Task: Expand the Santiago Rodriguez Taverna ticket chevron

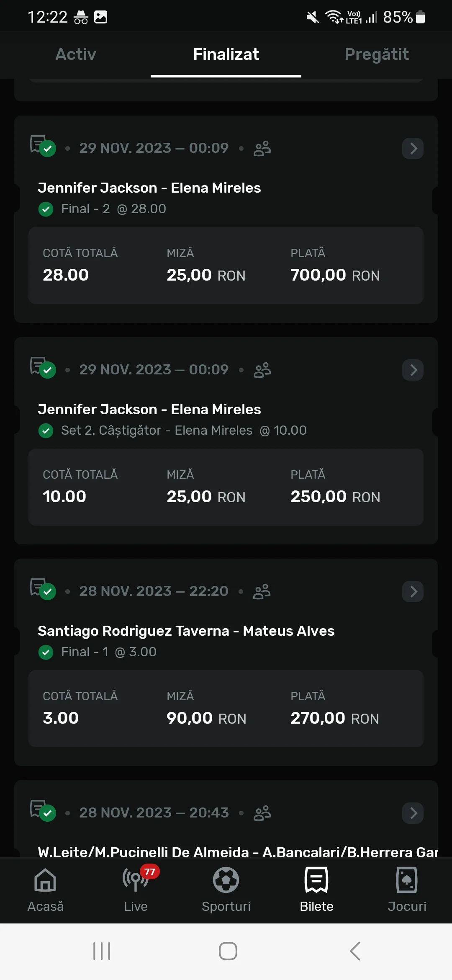Action: coord(413,591)
